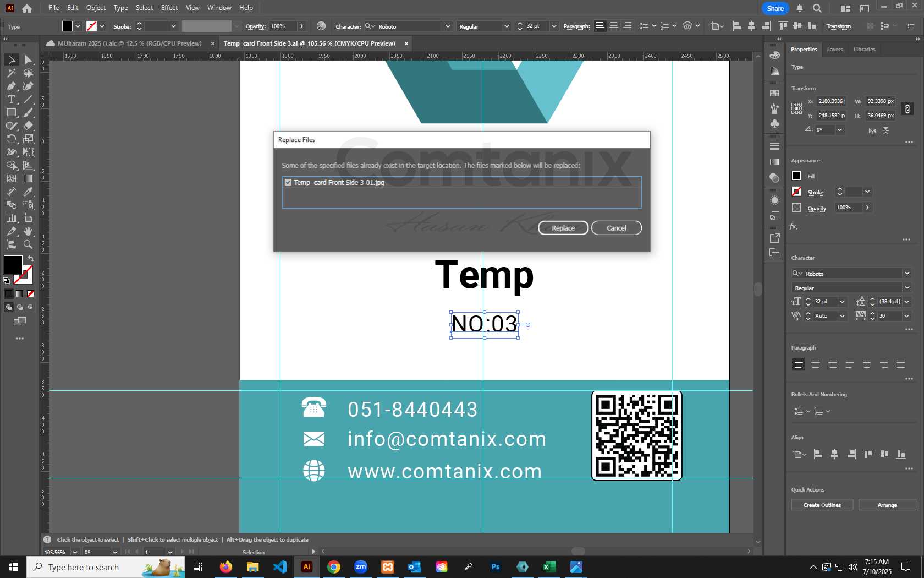This screenshot has width=924, height=578.
Task: Select the Lasso tool
Action: [28, 73]
